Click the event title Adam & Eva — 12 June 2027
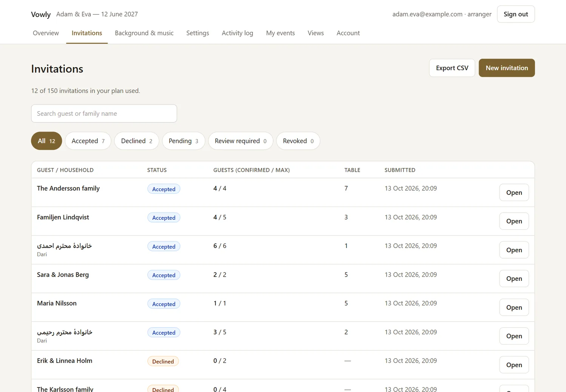The image size is (566, 392). click(97, 14)
